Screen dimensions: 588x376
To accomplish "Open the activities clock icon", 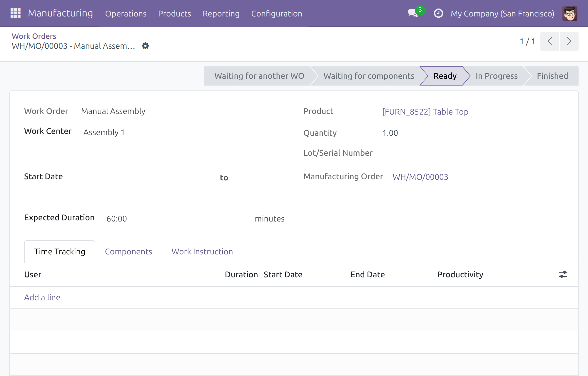I will [x=438, y=13].
